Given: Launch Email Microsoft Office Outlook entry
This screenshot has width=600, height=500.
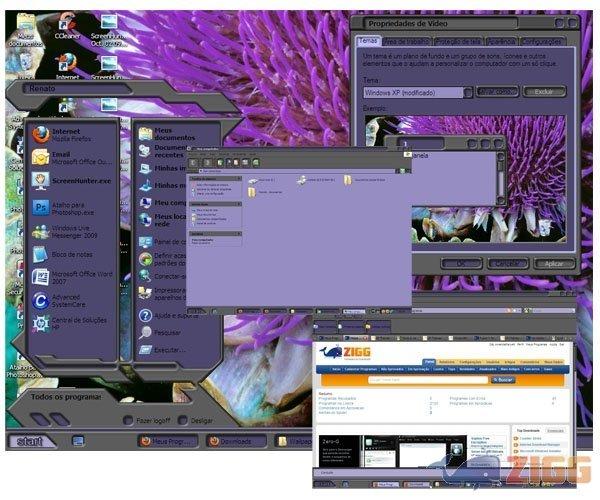Looking at the screenshot, I should 72,158.
